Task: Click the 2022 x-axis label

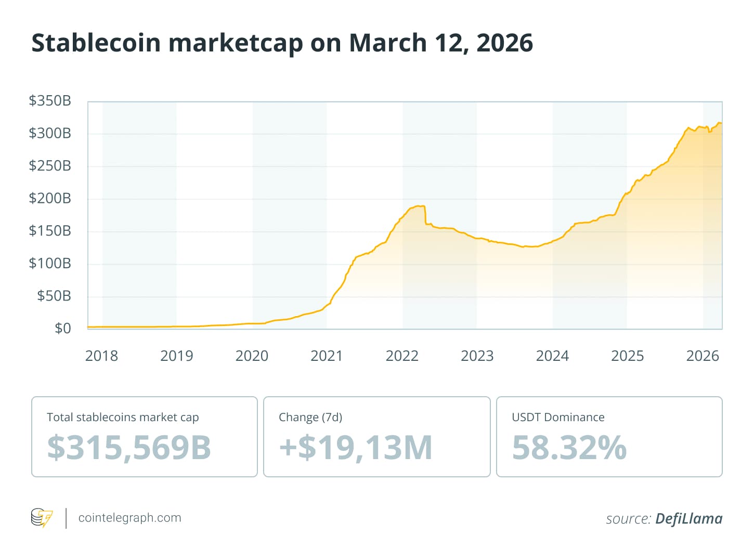Action: point(402,356)
